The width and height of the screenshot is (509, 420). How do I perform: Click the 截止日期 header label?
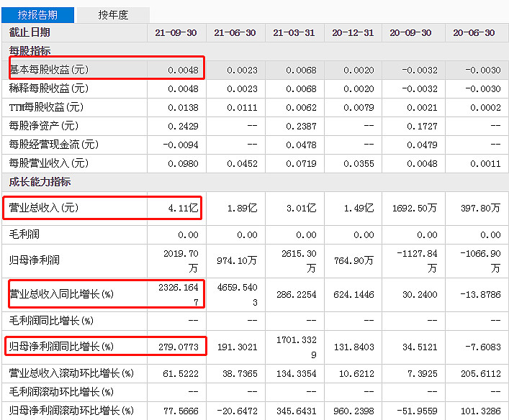tap(30, 32)
